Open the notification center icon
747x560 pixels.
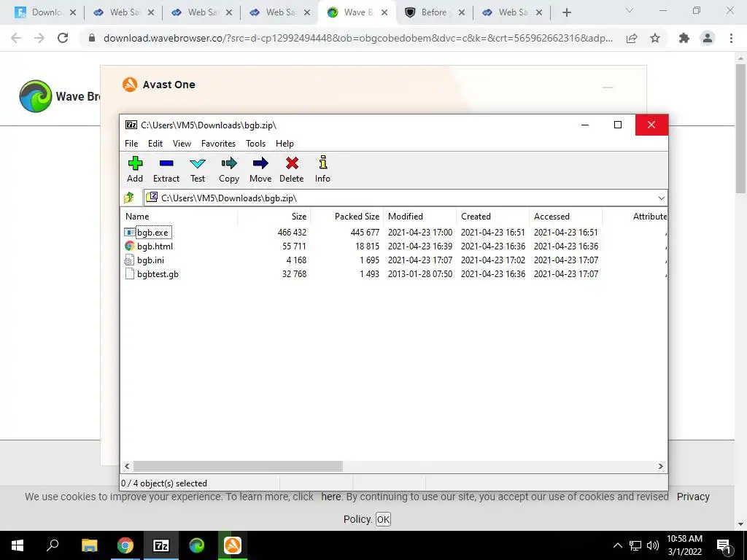click(724, 545)
